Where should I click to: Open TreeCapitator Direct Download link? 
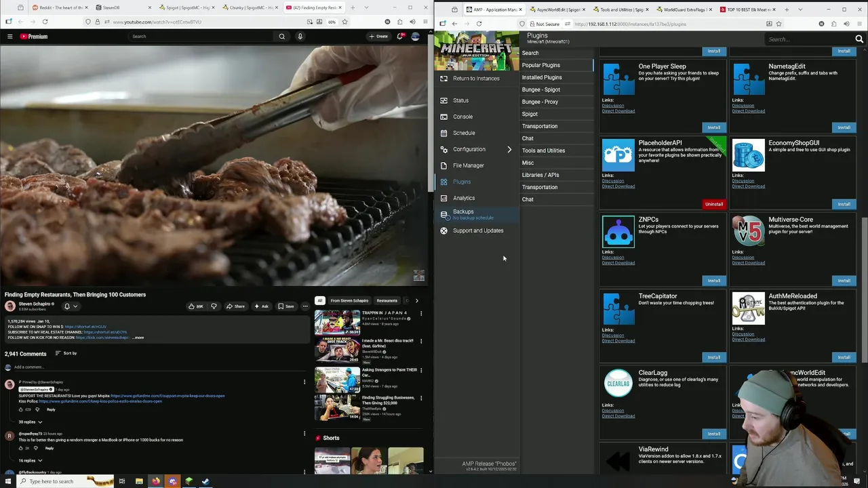(618, 341)
